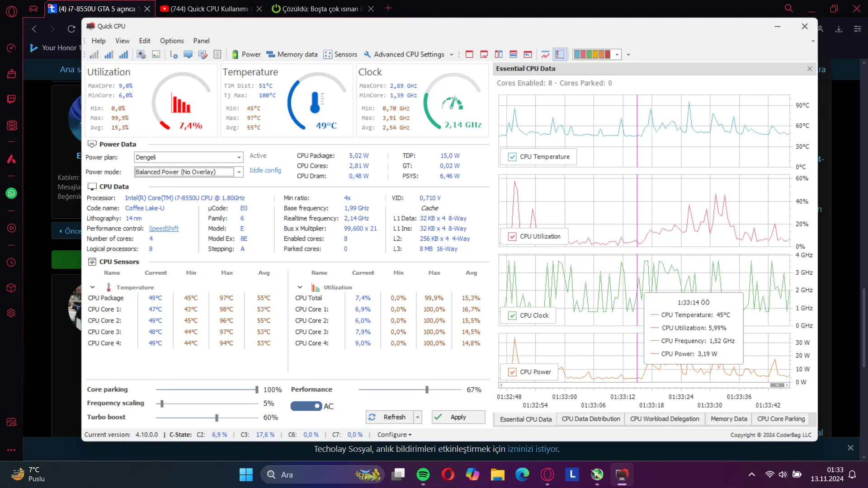Collapse the Utilization sensor group
Screen dimensions: 868x488
pos(300,287)
